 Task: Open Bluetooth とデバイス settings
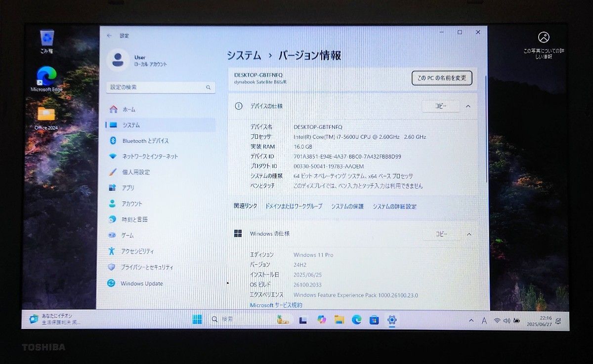pyautogui.click(x=161, y=141)
